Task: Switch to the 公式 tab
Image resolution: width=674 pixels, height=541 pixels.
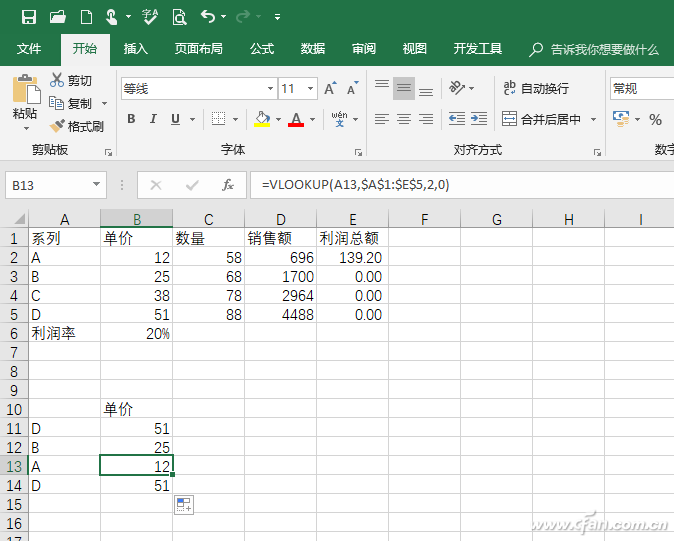Action: 262,49
